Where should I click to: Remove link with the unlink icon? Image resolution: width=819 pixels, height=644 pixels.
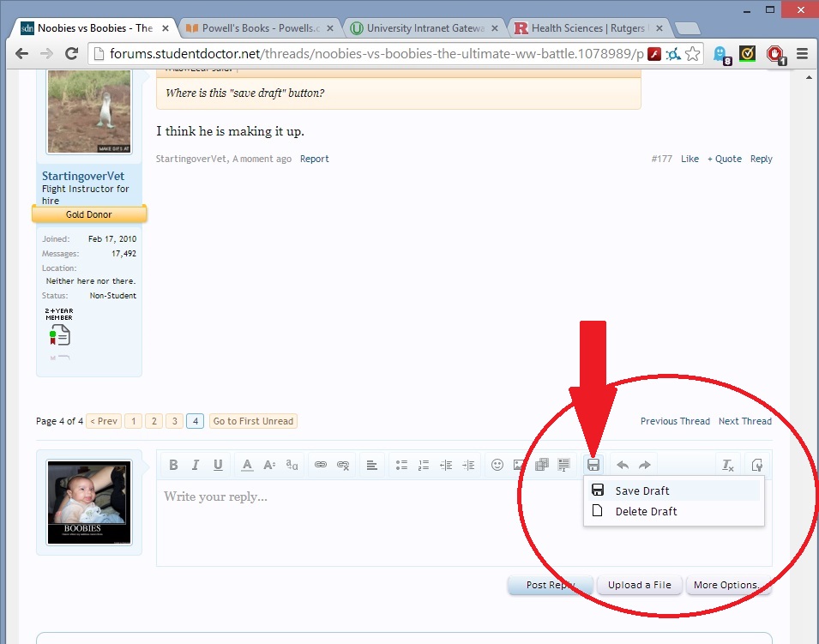coord(343,465)
